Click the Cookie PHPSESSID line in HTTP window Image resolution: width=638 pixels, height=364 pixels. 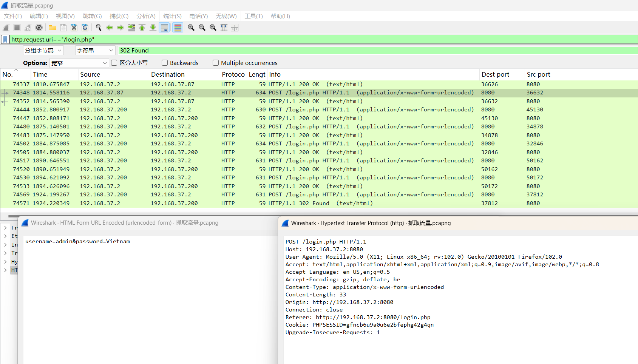[x=360, y=325]
